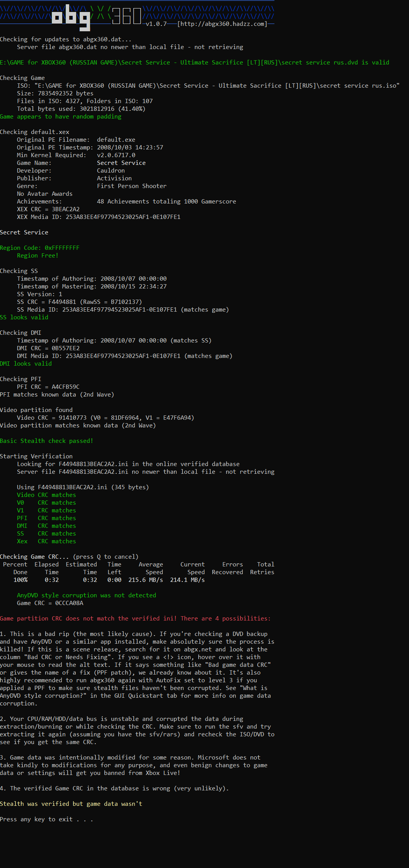
Task: Click the 'PFI CRC = A4CFB59C' line
Action: coord(48,387)
